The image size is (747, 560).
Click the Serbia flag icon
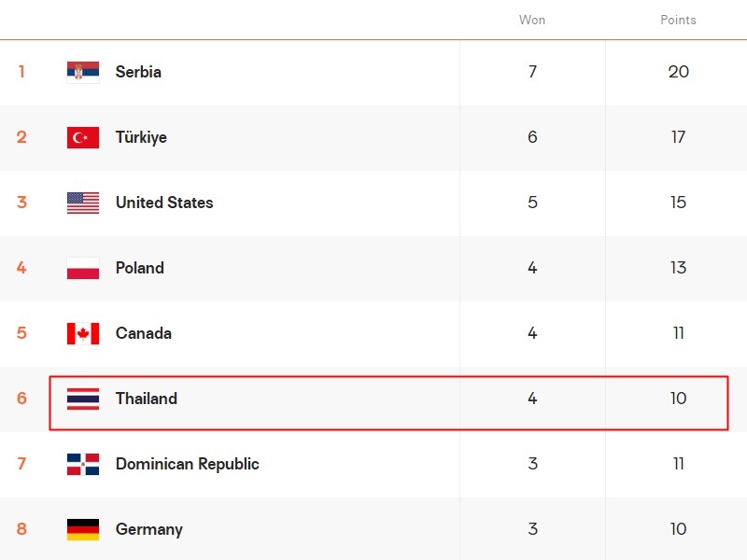pos(83,72)
